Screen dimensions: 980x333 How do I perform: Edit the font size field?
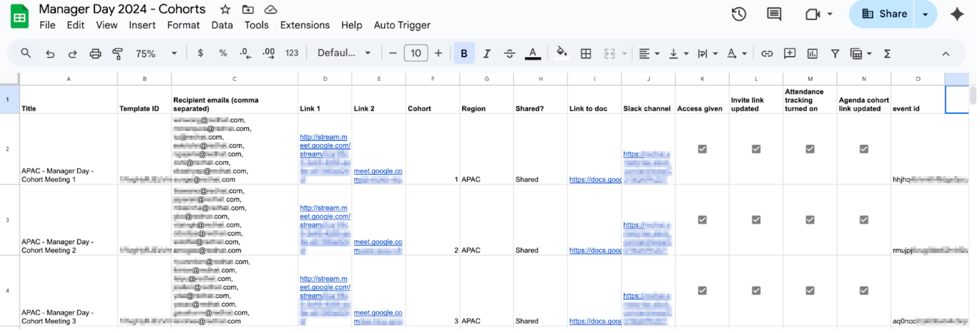[x=416, y=53]
